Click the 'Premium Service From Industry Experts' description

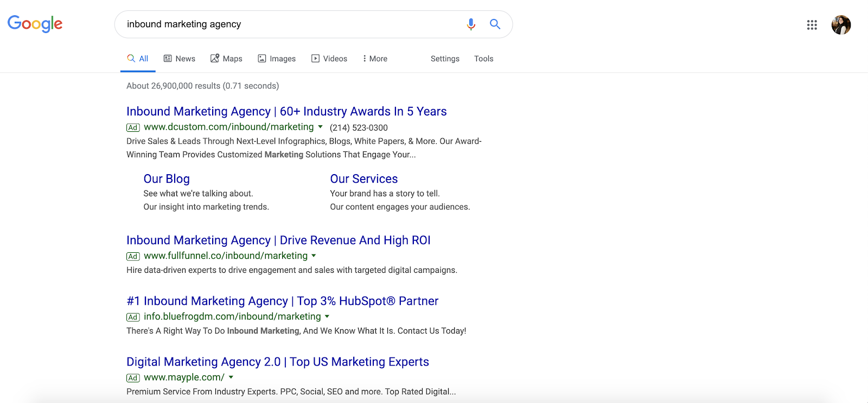(x=291, y=392)
